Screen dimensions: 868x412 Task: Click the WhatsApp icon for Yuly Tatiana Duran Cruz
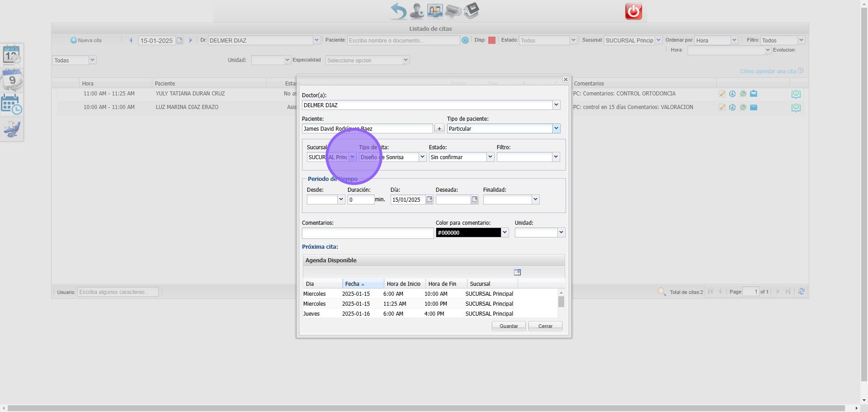pyautogui.click(x=743, y=94)
